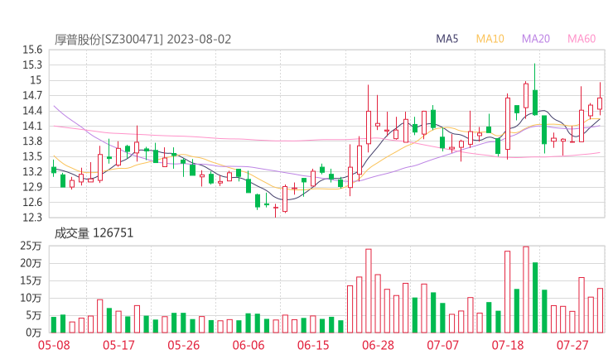Click the 13.2 price axis label
Viewport: 613px width, 364px height.
point(32,171)
